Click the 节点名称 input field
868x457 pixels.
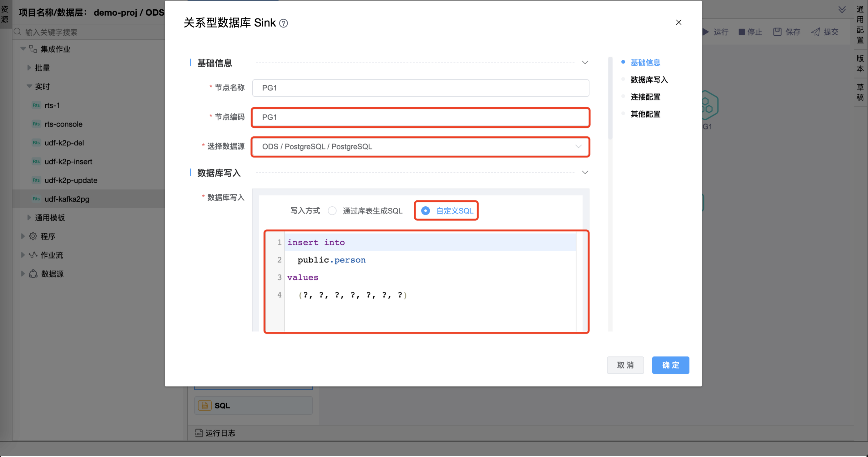coord(420,88)
